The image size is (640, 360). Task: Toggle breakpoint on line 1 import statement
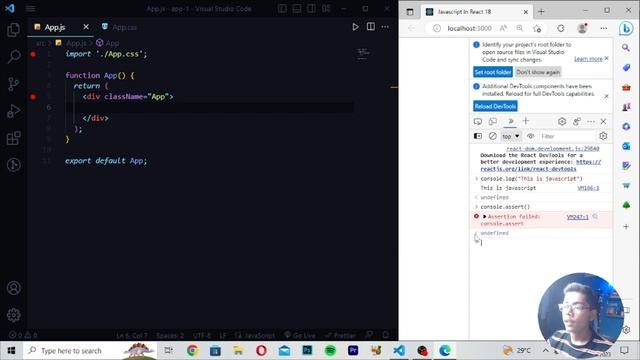pos(33,54)
